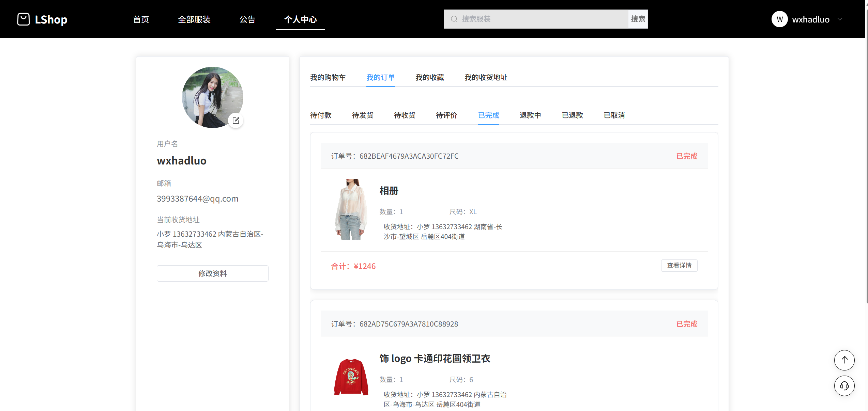Screen dimensions: 868x411
Task: Show 退款中 orders tab
Action: coord(530,115)
